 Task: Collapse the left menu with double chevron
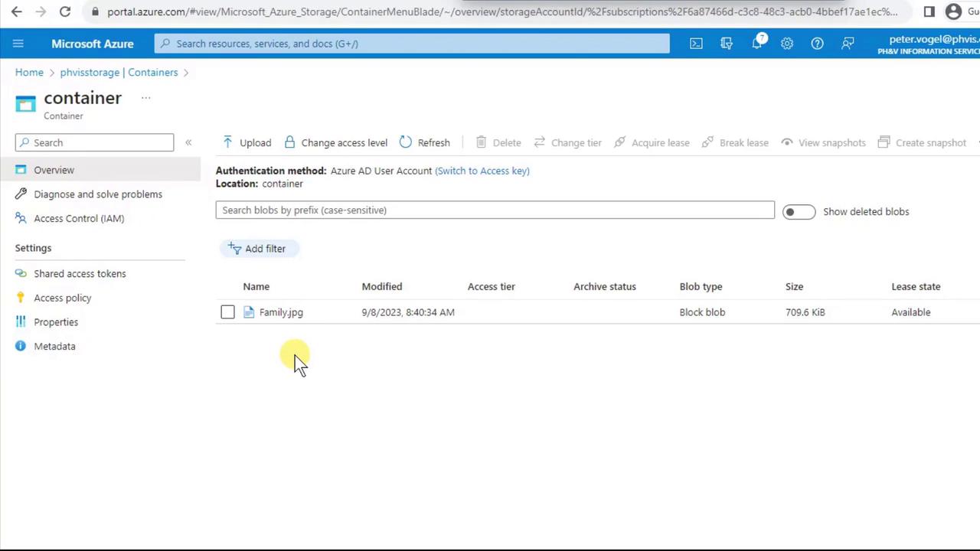click(188, 142)
